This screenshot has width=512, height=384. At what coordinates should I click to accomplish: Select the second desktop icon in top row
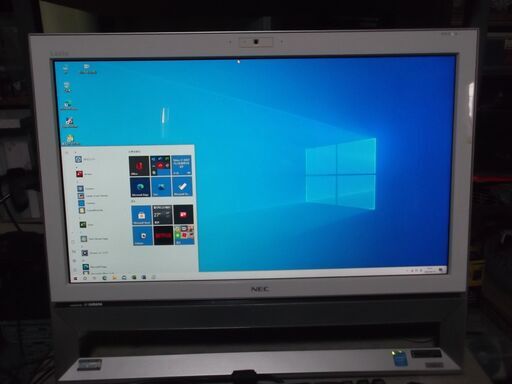[87, 69]
